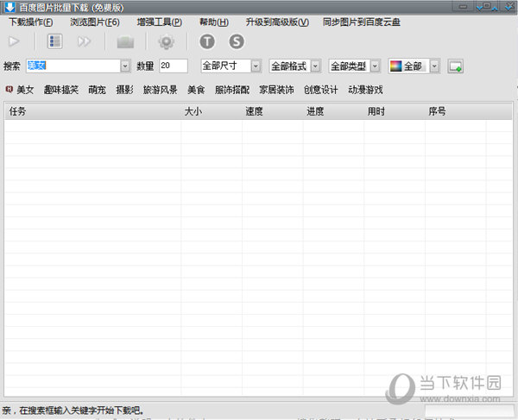
Task: Click the icon right of color dropdown
Action: [455, 66]
